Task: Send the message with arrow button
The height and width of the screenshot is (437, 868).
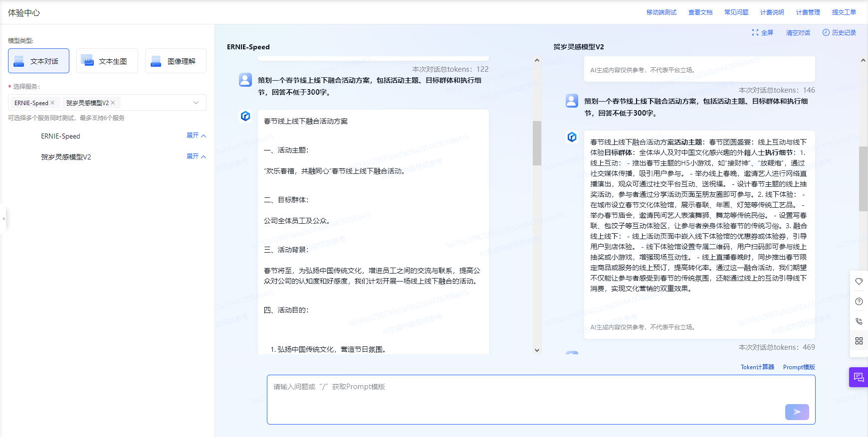Action: (x=797, y=412)
